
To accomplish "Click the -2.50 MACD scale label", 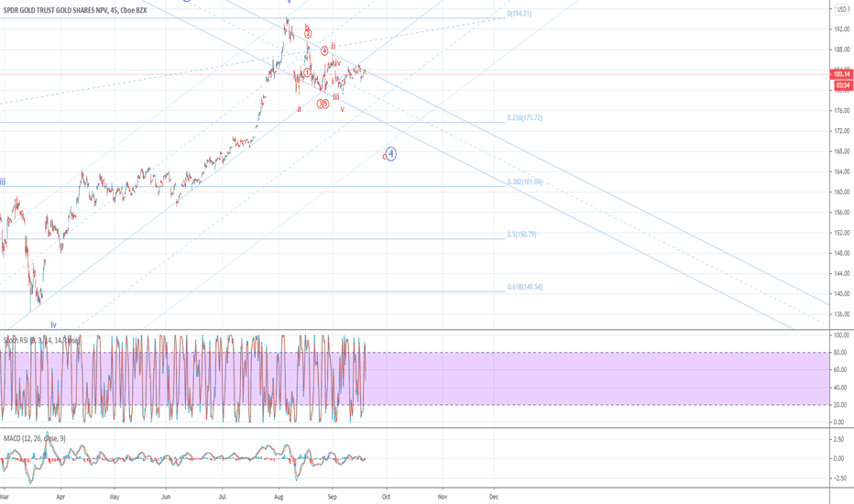I will coord(838,478).
